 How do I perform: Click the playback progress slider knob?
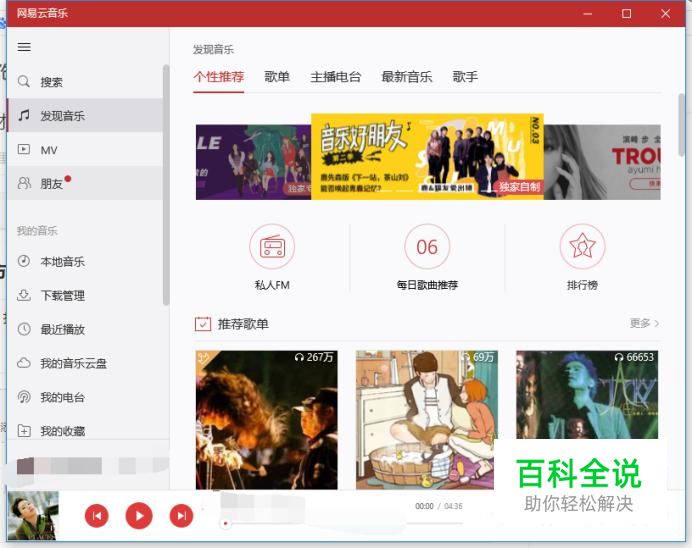click(x=226, y=524)
